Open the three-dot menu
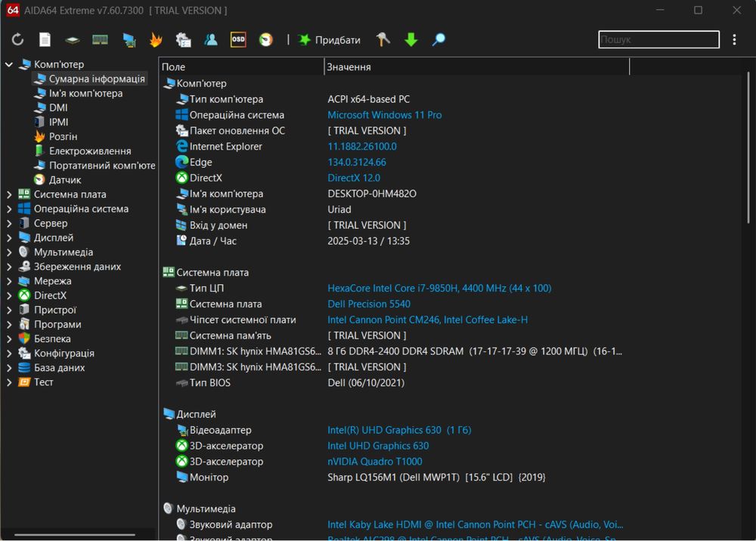 734,39
